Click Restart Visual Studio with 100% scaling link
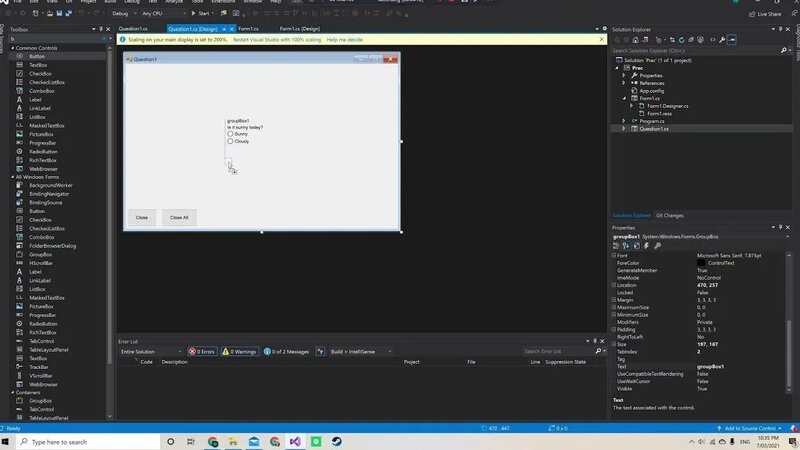This screenshot has height=450, width=800. click(277, 40)
